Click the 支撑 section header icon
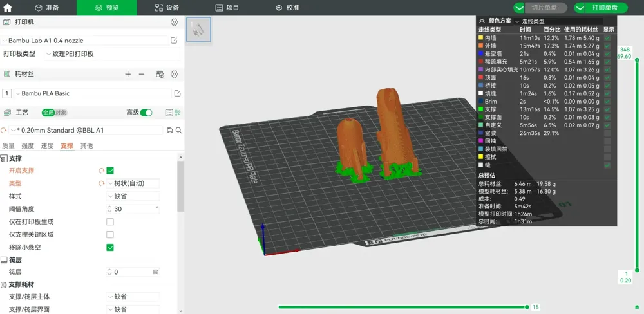 point(4,158)
